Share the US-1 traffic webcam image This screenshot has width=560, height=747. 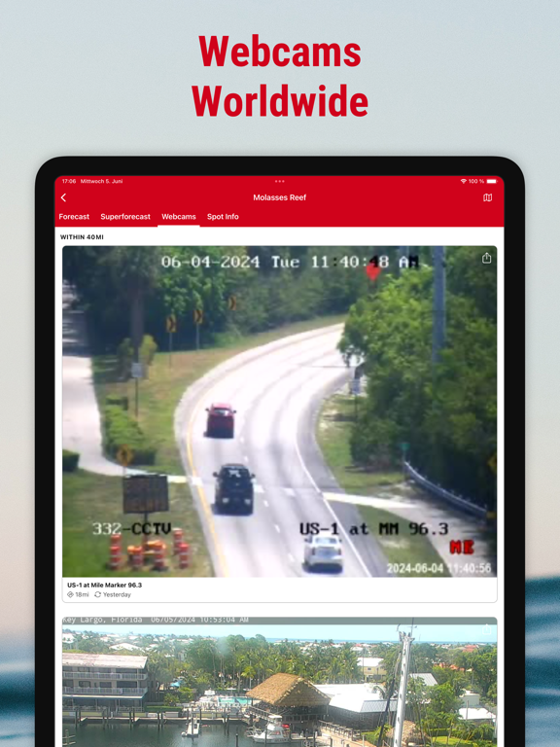pyautogui.click(x=486, y=258)
